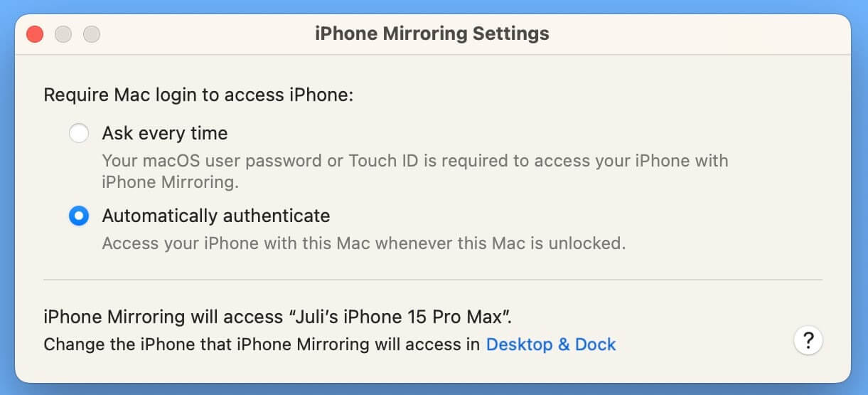Close the iPhone Mirroring Settings window
Image resolution: width=868 pixels, height=395 pixels.
[x=35, y=33]
